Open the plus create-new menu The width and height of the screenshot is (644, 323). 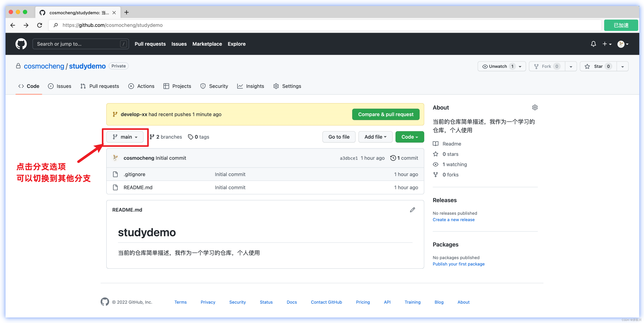pyautogui.click(x=607, y=44)
